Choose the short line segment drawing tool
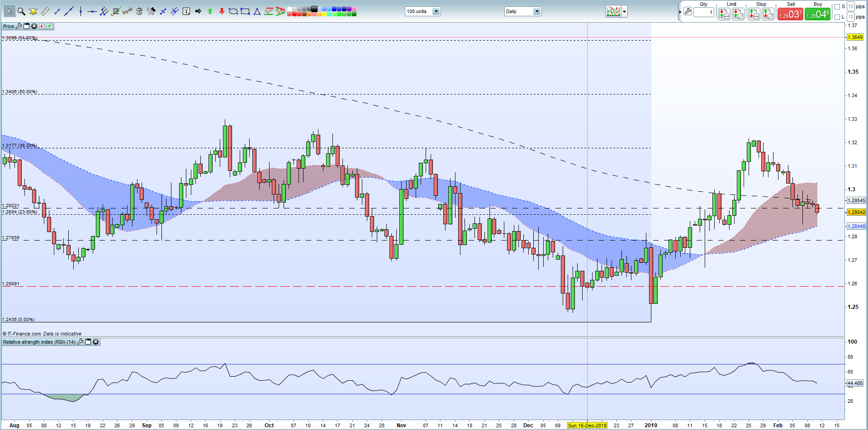This screenshot has width=868, height=430. (57, 11)
